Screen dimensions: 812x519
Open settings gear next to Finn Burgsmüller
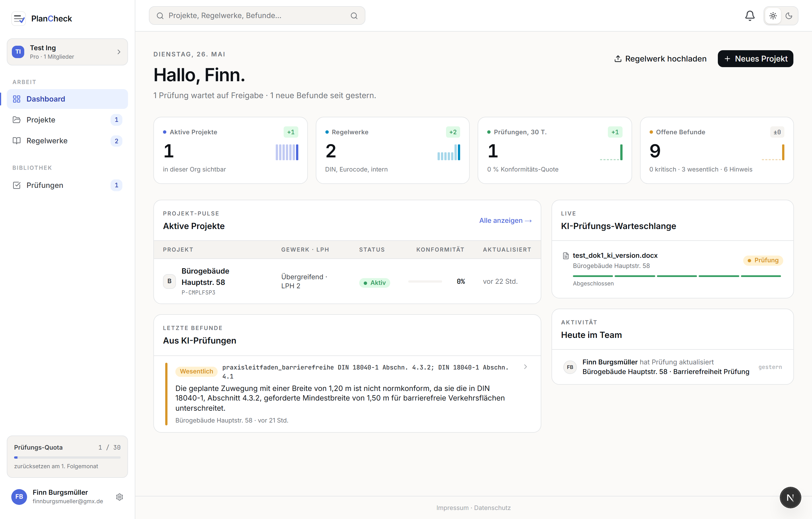(119, 497)
